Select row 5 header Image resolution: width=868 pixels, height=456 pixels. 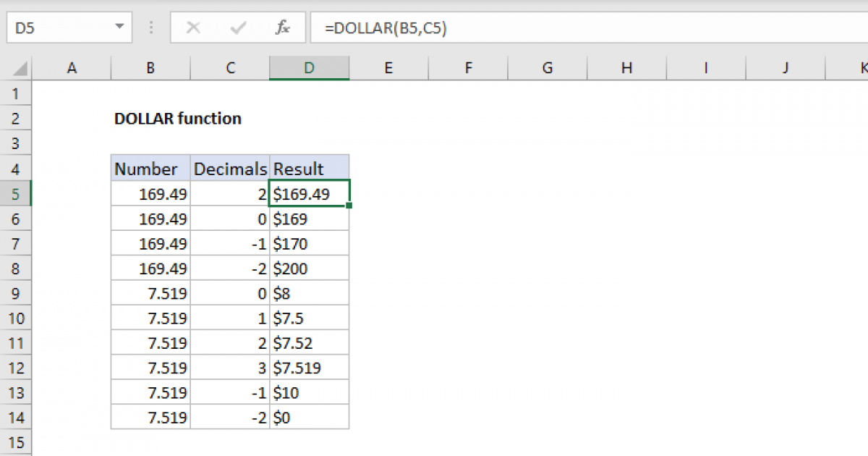click(16, 194)
